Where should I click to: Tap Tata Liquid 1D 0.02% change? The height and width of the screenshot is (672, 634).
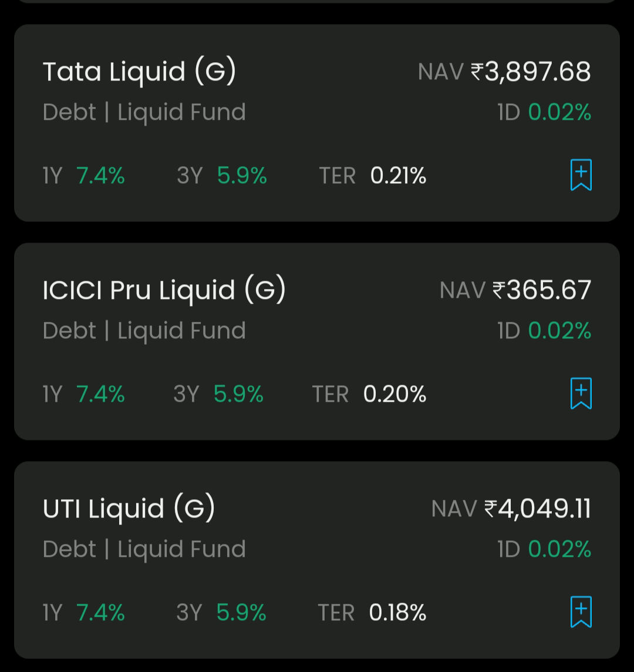544,112
